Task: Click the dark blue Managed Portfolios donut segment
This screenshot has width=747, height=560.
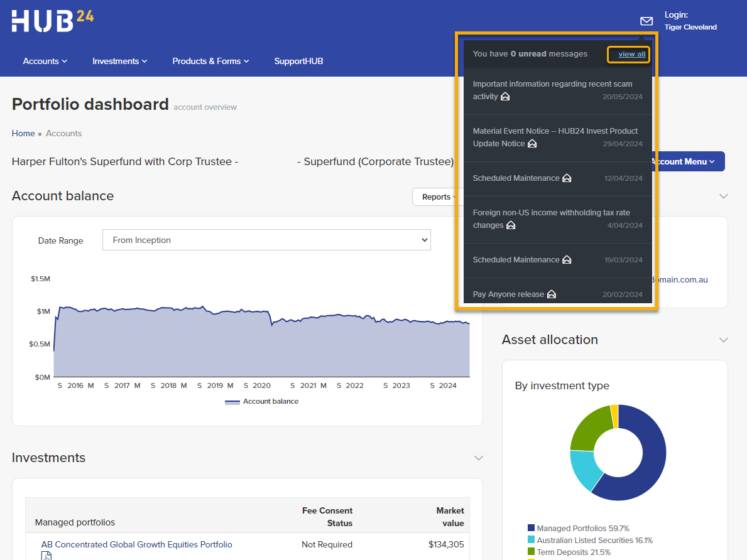Action: (653, 462)
